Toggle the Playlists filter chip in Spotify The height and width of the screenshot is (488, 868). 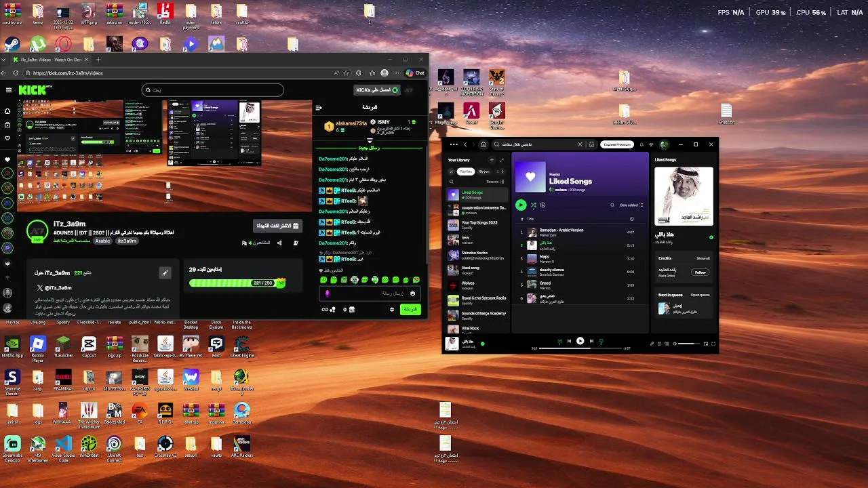466,171
